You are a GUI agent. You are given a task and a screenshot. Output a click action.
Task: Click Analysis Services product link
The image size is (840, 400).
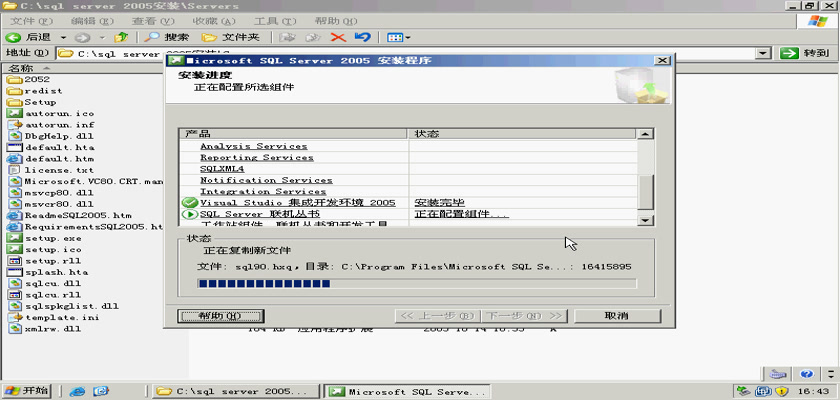(254, 146)
